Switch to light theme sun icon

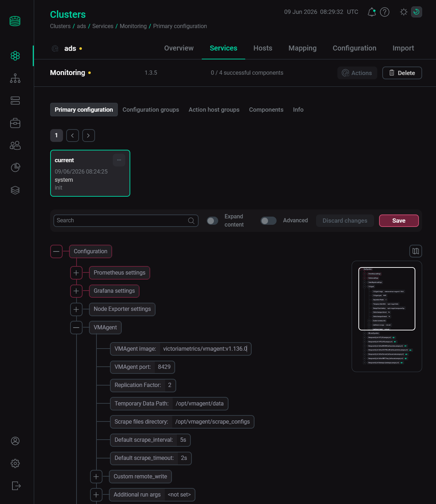click(404, 12)
